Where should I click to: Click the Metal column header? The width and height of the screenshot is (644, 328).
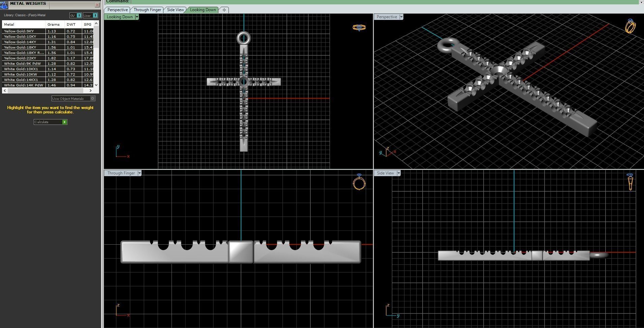tap(24, 24)
